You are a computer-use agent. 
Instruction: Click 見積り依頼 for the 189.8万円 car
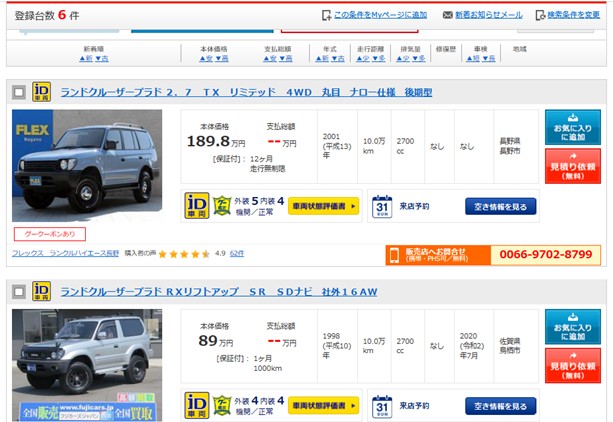[x=573, y=166]
